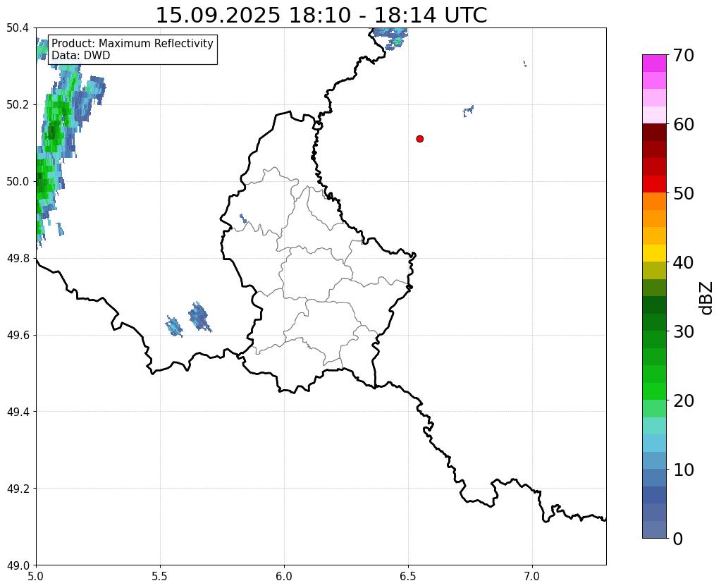Click the latitude 50.0 axis label

click(18, 182)
